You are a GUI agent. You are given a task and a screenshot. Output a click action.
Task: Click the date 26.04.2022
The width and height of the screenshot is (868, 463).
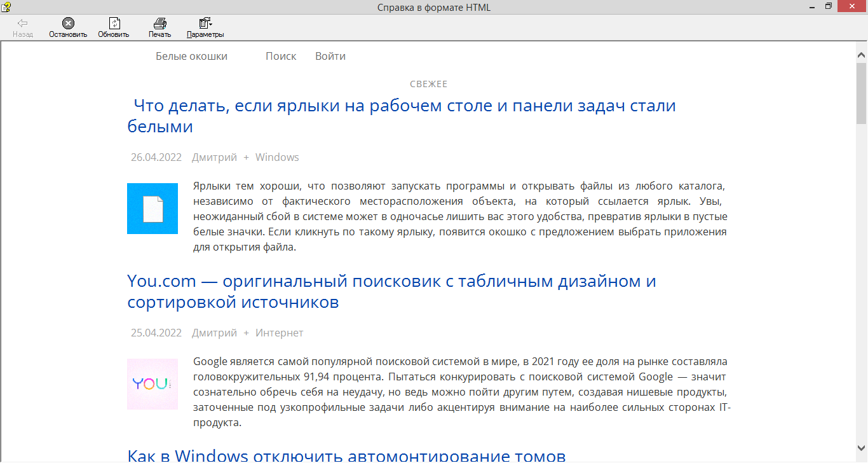[x=156, y=157]
